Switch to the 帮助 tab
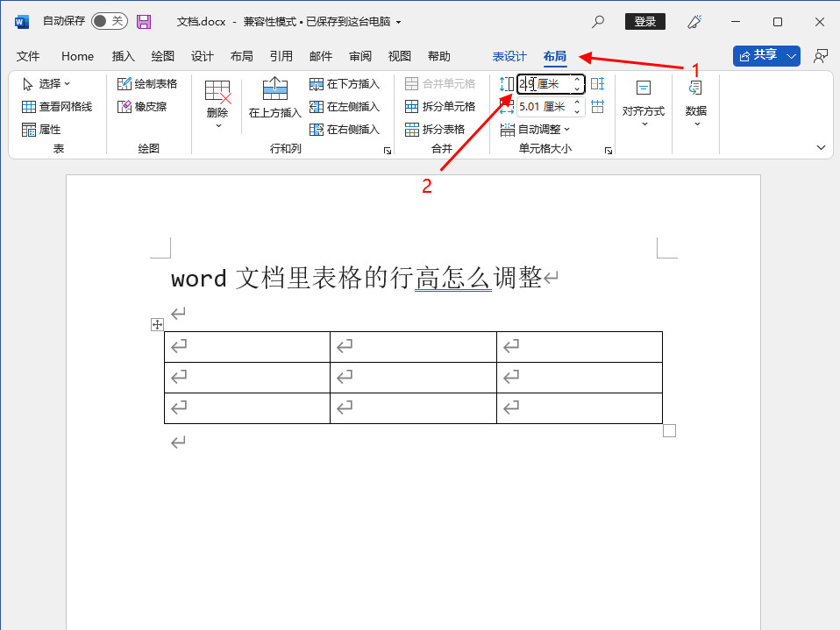This screenshot has width=840, height=630. pos(438,56)
